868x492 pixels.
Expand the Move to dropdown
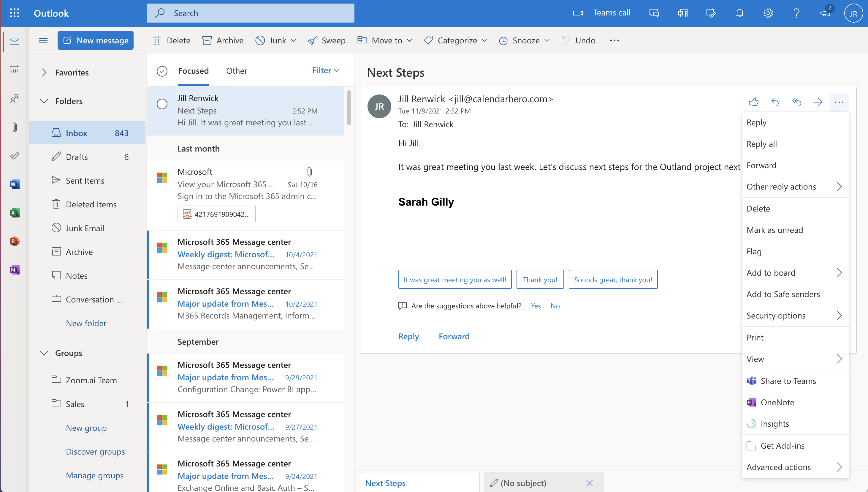[x=384, y=40]
